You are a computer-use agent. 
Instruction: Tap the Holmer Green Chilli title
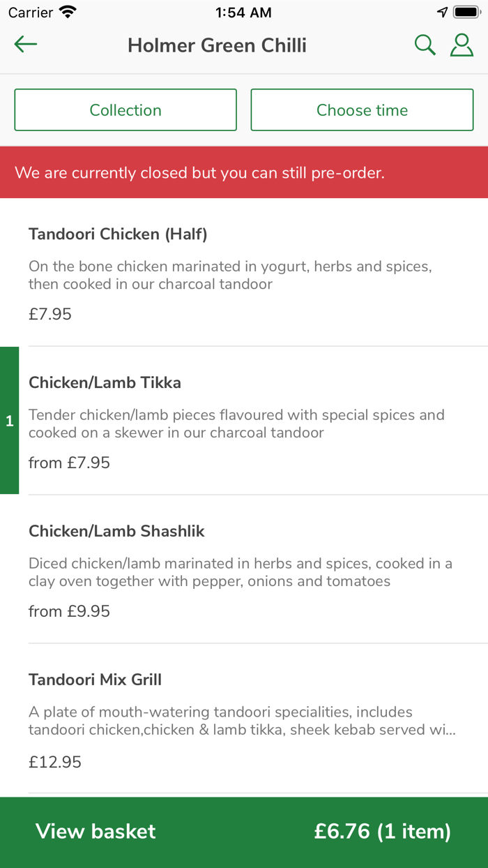point(217,46)
